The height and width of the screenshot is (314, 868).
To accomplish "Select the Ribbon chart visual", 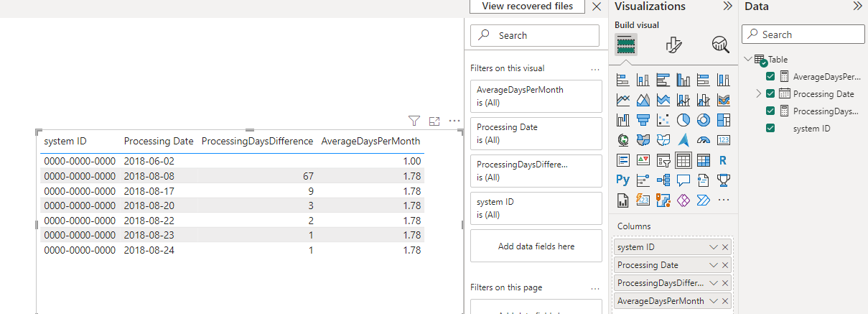I will pyautogui.click(x=723, y=100).
